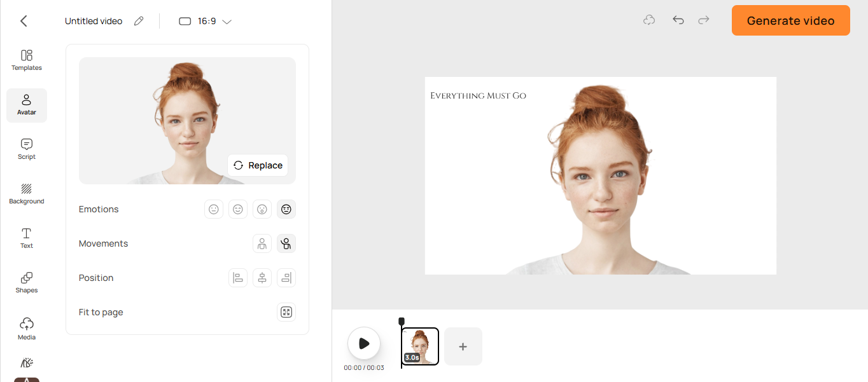Click the Fit to page icon
Screen dimensions: 868x382
coord(286,311)
